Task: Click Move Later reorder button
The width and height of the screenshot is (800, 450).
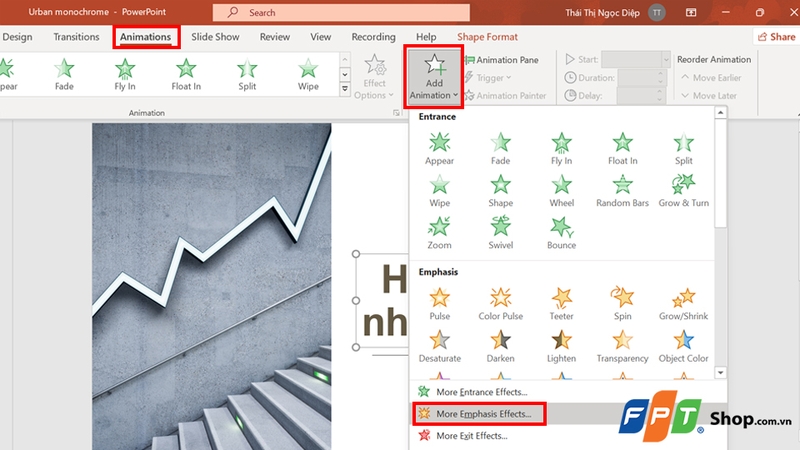Action: 709,95
